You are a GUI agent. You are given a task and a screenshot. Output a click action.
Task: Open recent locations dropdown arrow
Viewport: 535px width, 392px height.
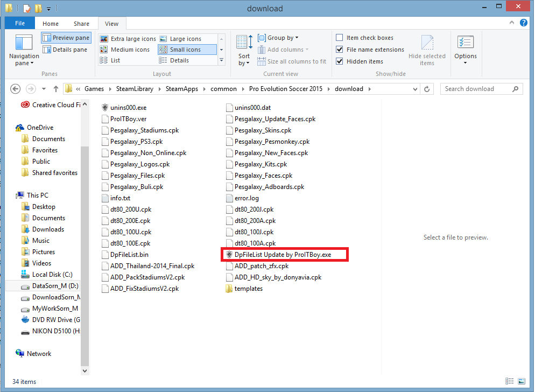click(44, 89)
